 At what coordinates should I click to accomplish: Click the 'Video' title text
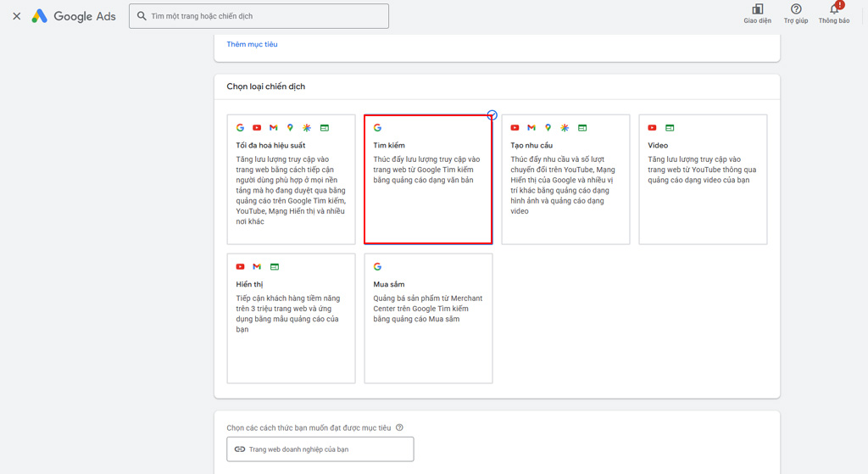coord(658,145)
